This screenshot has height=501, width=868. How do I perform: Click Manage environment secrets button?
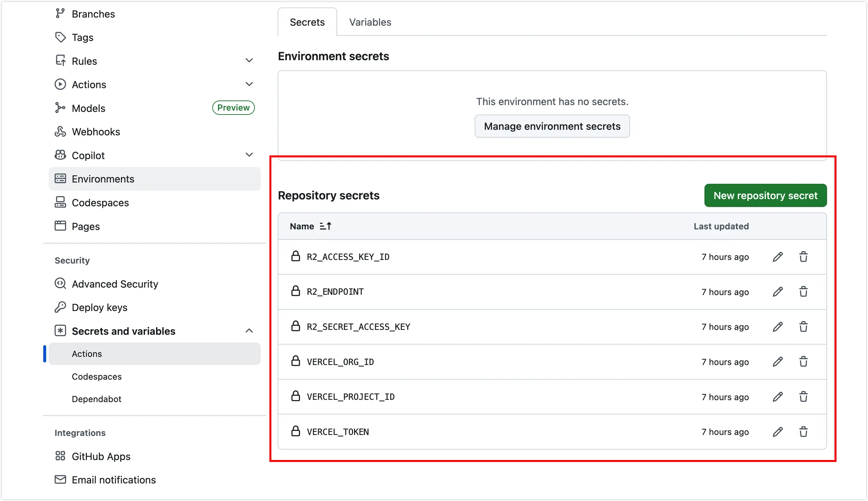pyautogui.click(x=552, y=126)
